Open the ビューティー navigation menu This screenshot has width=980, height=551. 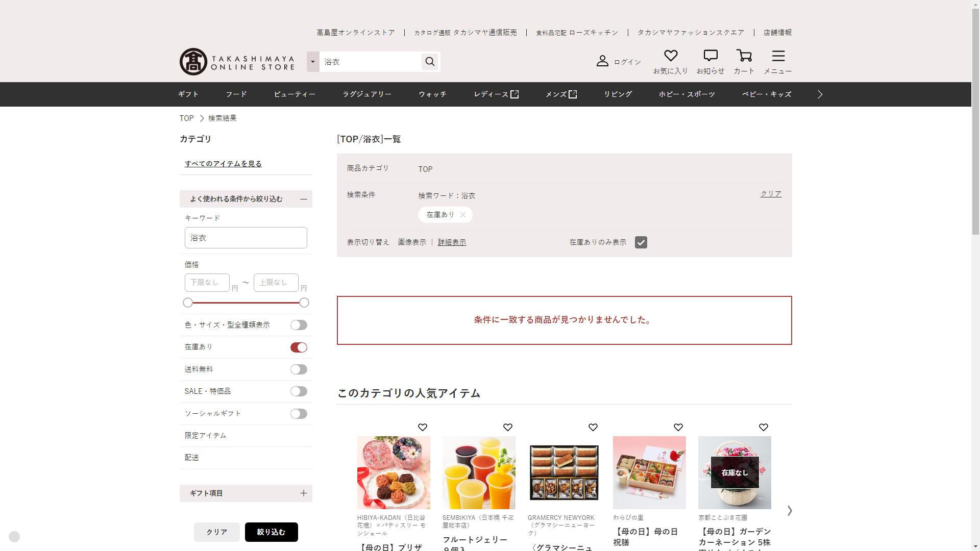(295, 94)
